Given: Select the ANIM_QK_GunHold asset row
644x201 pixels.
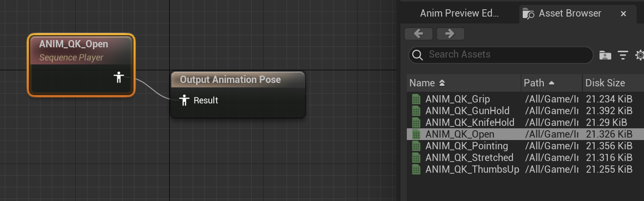Looking at the screenshot, I should 467,111.
